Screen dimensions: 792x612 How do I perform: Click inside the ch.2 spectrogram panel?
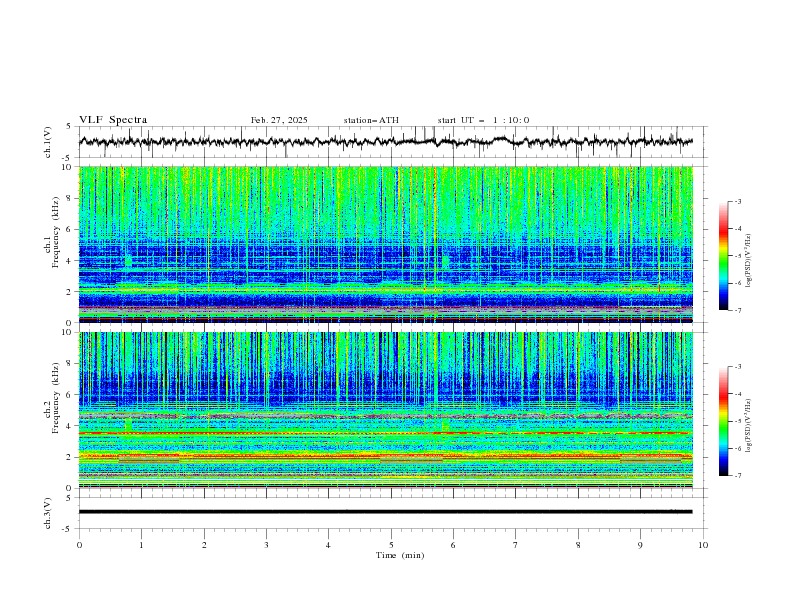click(x=385, y=410)
